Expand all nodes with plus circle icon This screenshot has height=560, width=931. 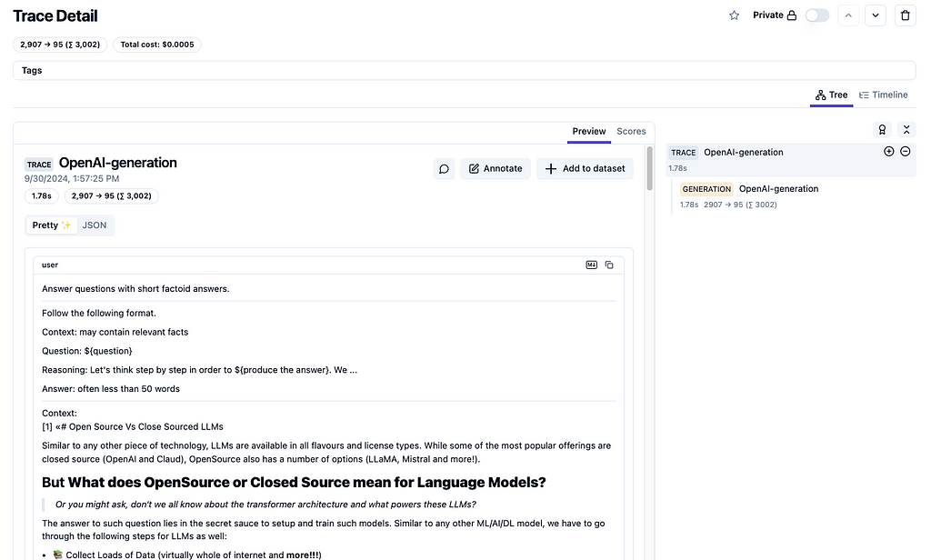(889, 152)
